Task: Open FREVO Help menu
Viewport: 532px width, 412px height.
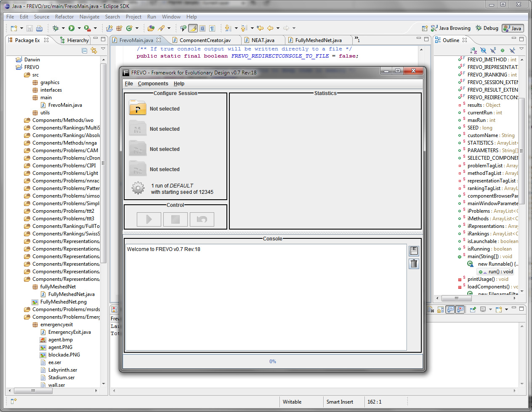Action: click(x=179, y=84)
